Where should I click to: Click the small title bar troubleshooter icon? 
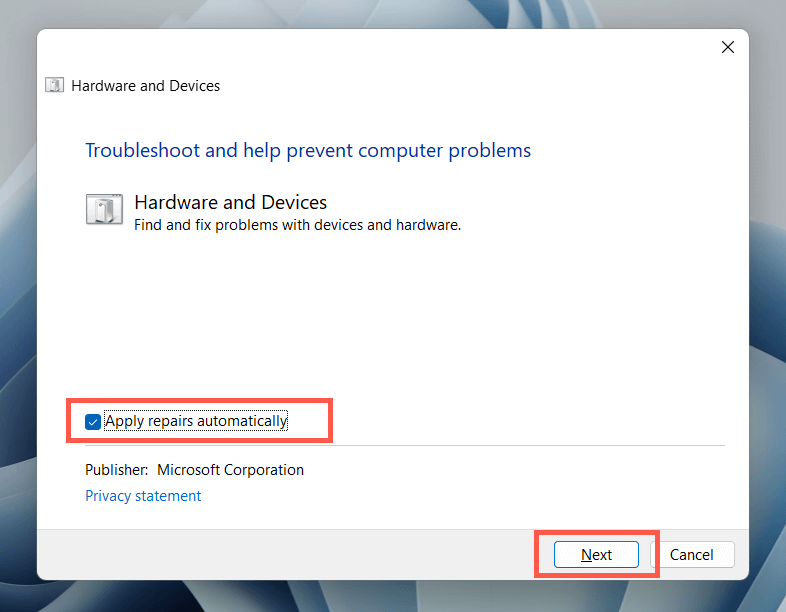tap(55, 86)
